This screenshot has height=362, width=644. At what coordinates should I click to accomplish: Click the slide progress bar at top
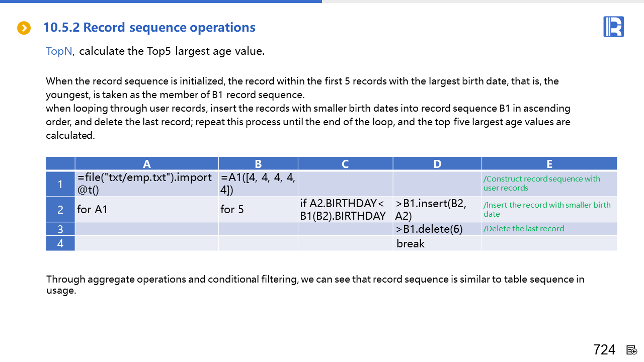pos(161,2)
